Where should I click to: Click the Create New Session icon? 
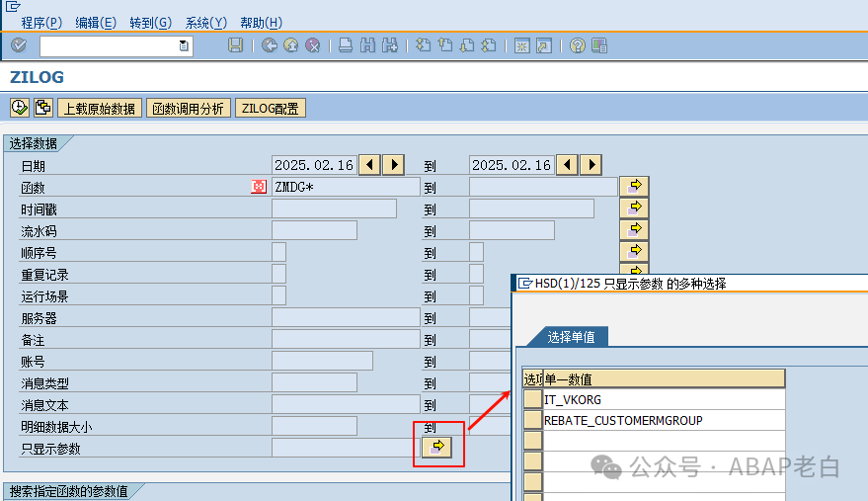pyautogui.click(x=521, y=45)
